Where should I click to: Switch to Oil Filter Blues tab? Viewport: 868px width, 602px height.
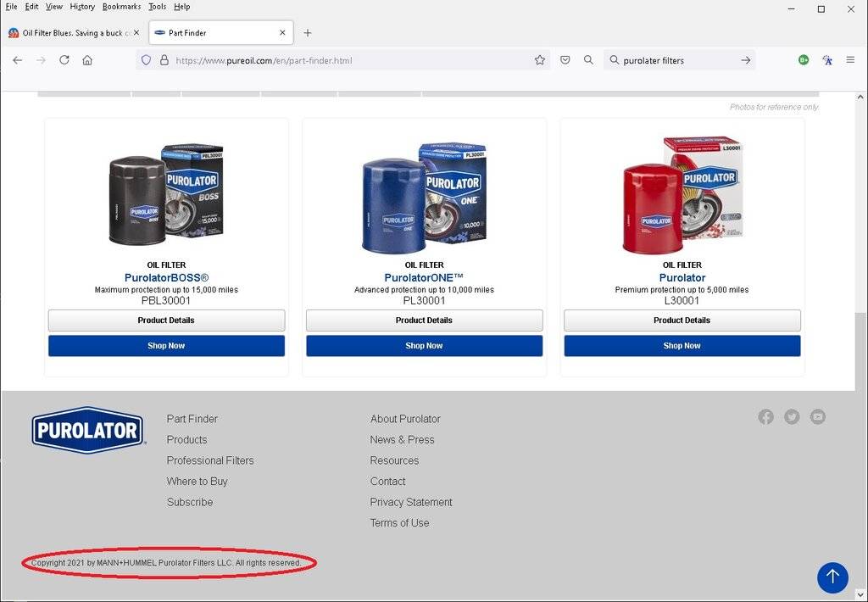72,33
